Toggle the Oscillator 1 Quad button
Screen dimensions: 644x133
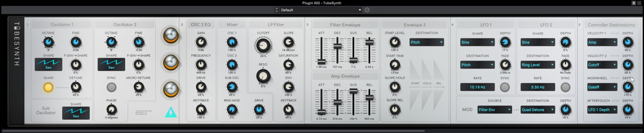[48, 87]
